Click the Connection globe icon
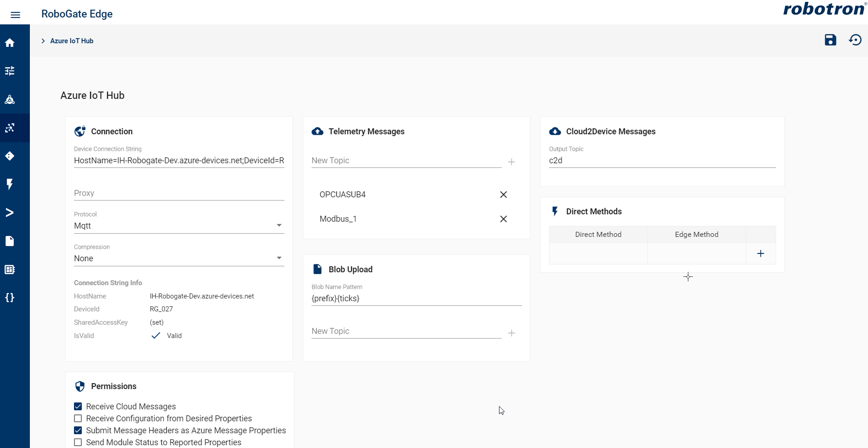This screenshot has width=868, height=448. (80, 132)
